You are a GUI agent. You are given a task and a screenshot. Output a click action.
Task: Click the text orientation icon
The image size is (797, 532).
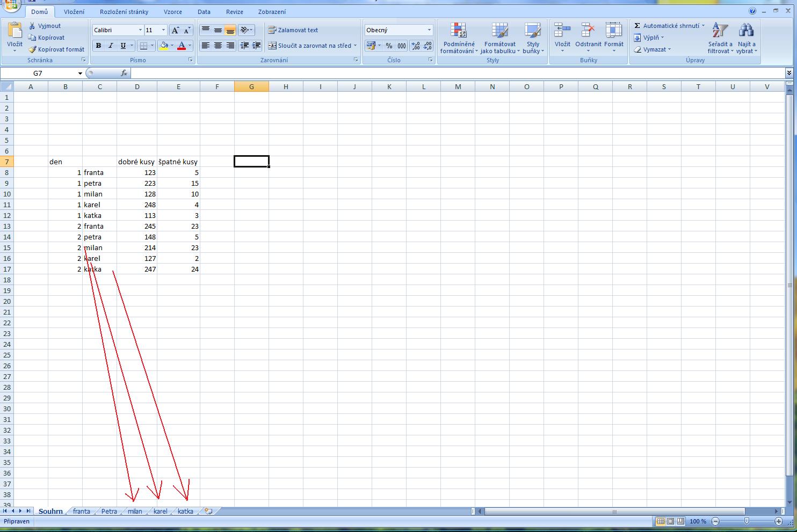click(244, 30)
